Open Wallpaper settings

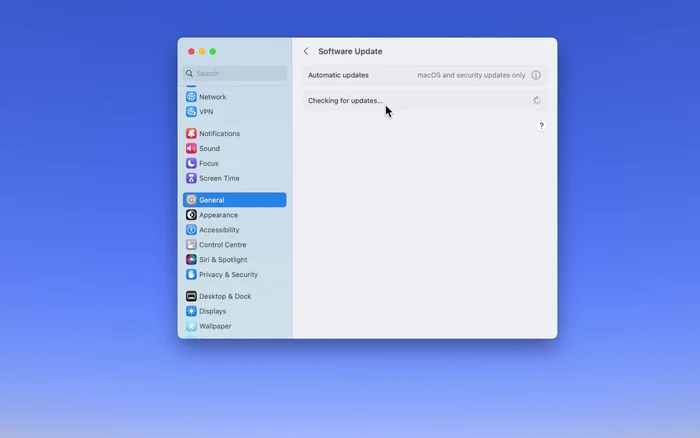pyautogui.click(x=214, y=326)
